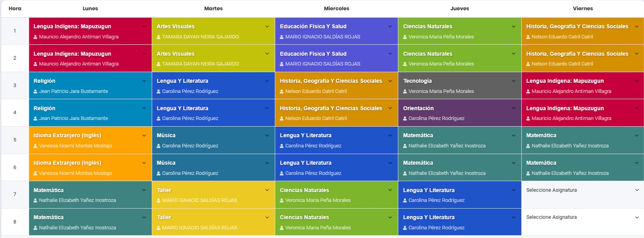Expand chevron of Jueves hour 1 Ciencias Naturales

[514, 27]
